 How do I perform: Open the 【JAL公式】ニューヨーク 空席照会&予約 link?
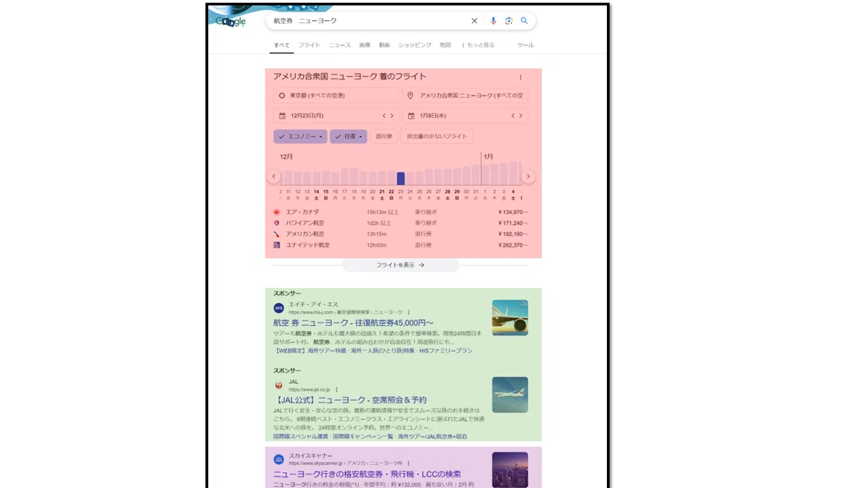click(x=350, y=400)
